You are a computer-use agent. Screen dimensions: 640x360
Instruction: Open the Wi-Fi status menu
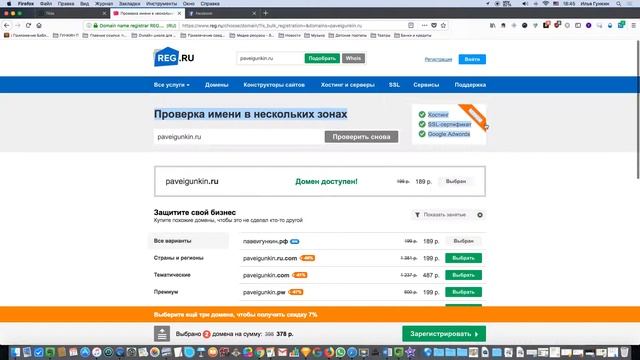[x=546, y=3]
